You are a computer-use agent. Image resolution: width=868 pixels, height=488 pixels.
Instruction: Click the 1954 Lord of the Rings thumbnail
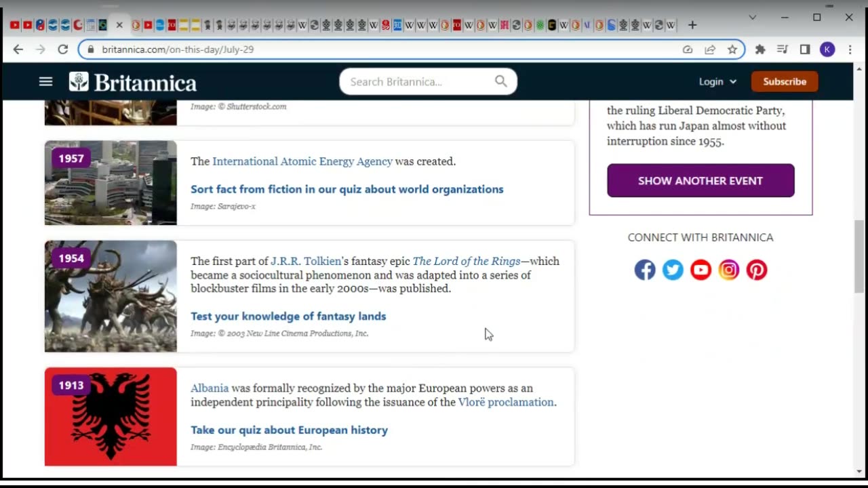pyautogui.click(x=111, y=296)
